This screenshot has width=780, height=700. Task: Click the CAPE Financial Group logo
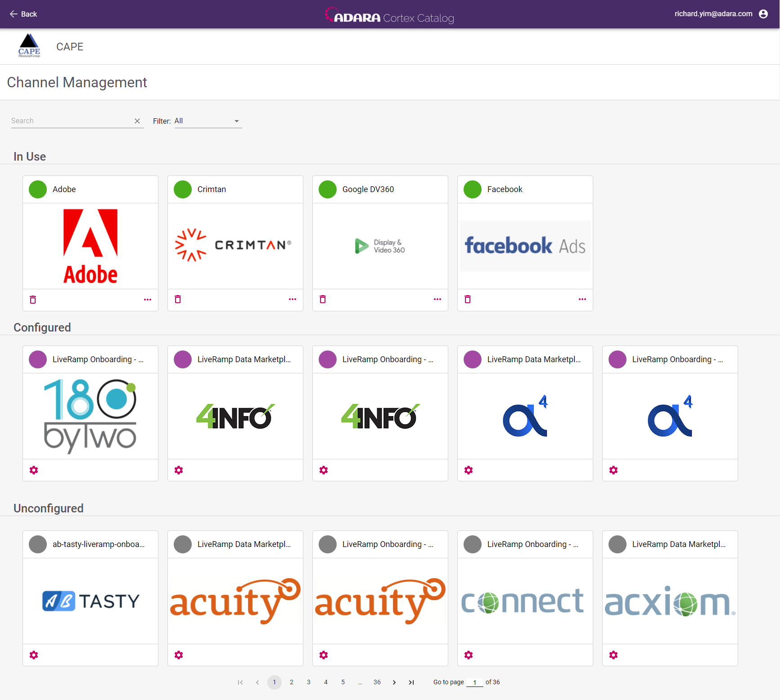click(x=29, y=46)
